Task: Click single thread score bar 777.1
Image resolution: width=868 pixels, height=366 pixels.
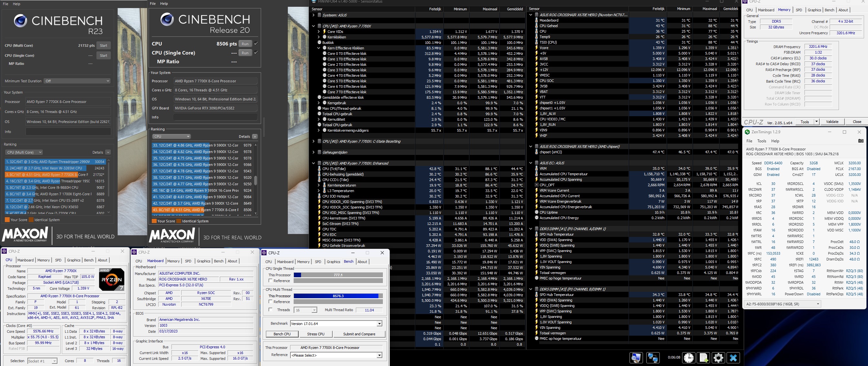Action: pyautogui.click(x=338, y=275)
